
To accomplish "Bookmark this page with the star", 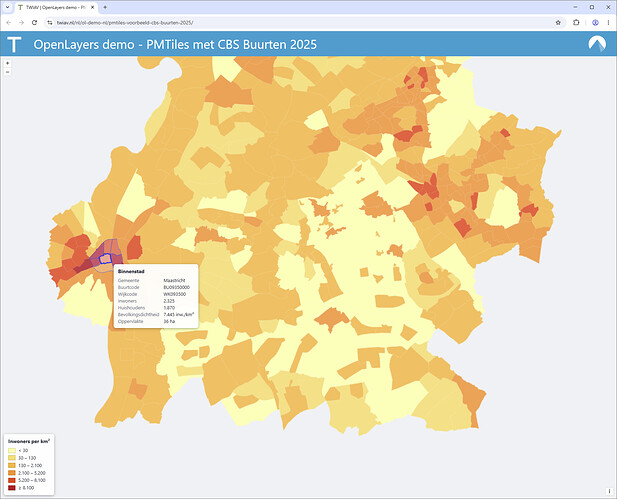I will click(x=558, y=23).
